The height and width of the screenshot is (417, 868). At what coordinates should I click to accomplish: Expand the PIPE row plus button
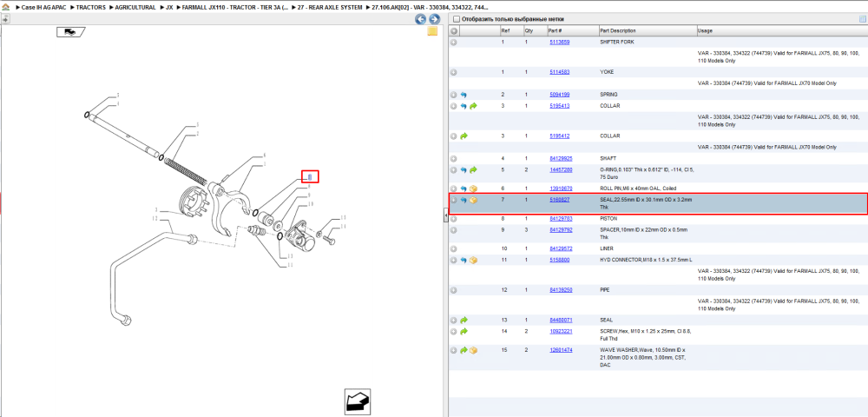(453, 290)
